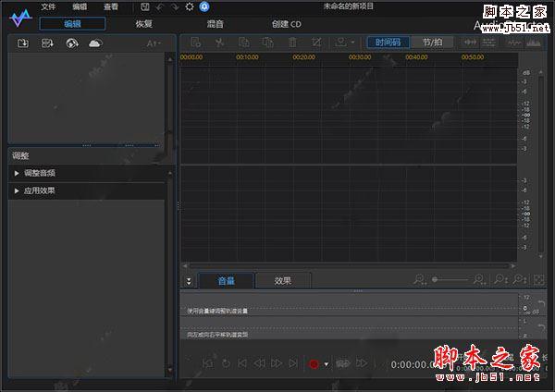Click the save project icon
The height and width of the screenshot is (392, 555).
[145, 7]
